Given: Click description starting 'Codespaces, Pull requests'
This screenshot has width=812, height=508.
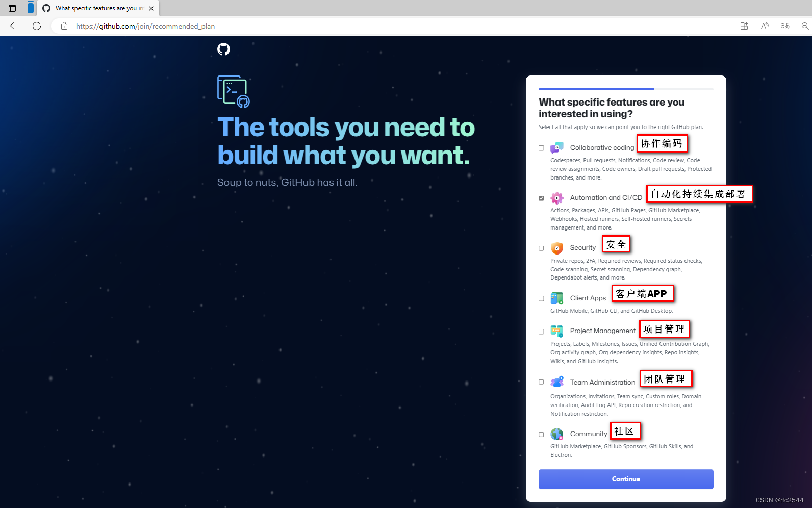Looking at the screenshot, I should [631, 169].
